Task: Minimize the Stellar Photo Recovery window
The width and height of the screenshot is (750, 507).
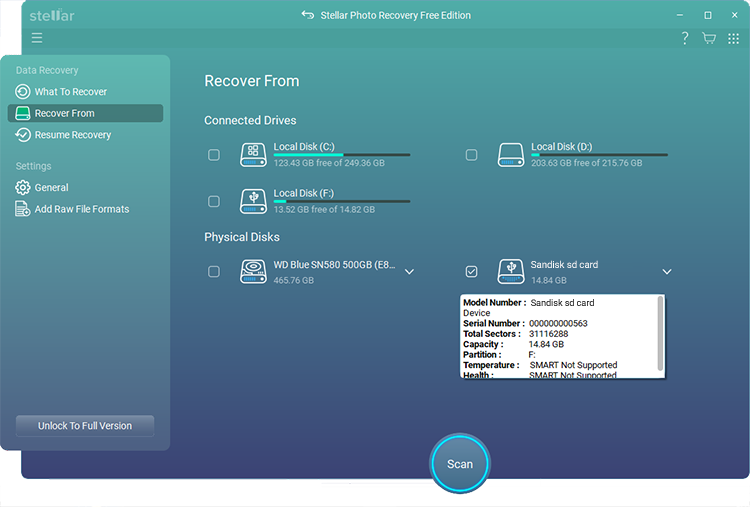Action: coord(679,15)
